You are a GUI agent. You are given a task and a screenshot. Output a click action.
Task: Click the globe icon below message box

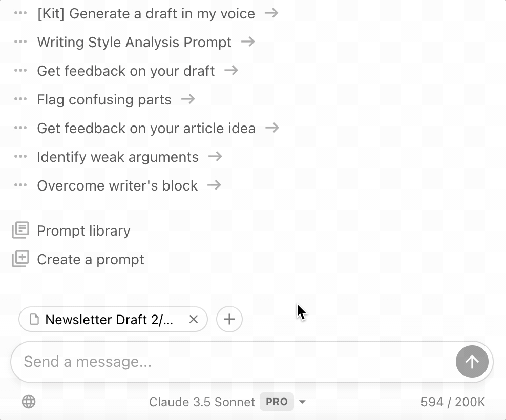[29, 402]
